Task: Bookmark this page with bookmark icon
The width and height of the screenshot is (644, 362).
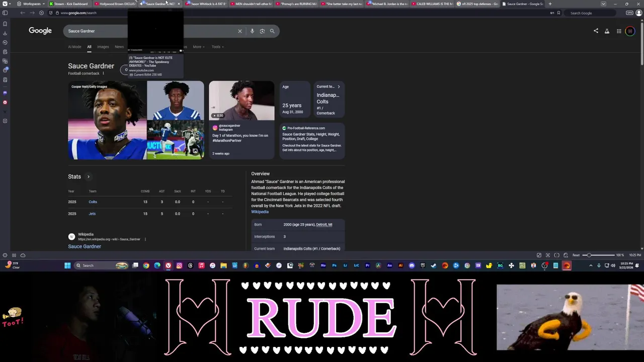Action: tap(558, 13)
